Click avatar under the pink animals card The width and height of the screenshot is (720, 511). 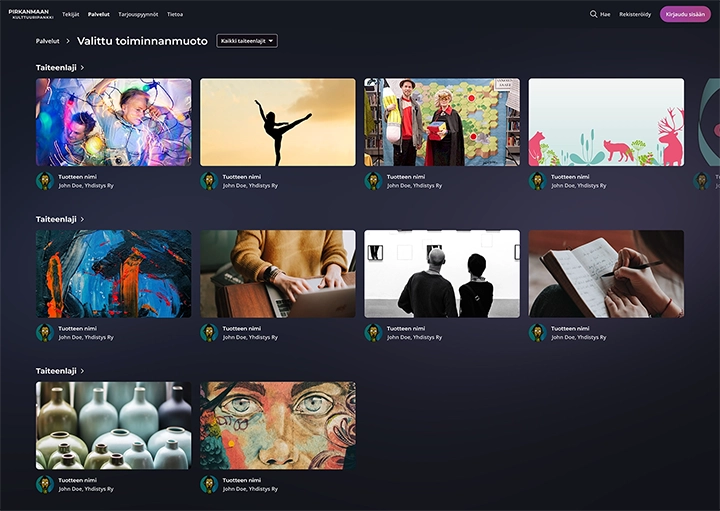[x=537, y=181]
